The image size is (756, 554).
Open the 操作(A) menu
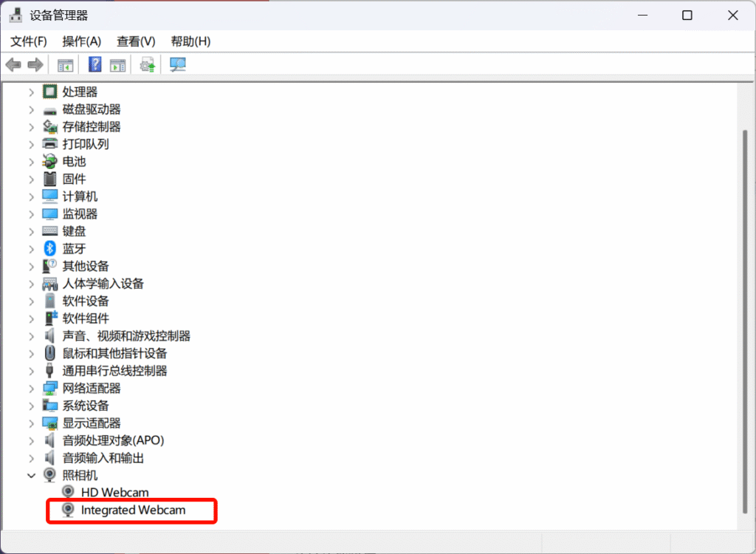pos(81,41)
